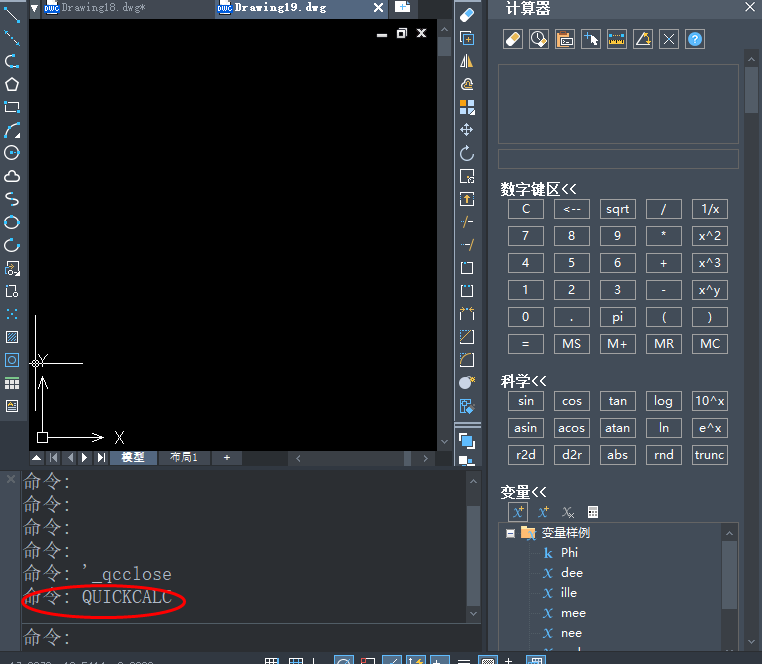
Task: Select the Rectangle tool
Action: coord(12,107)
